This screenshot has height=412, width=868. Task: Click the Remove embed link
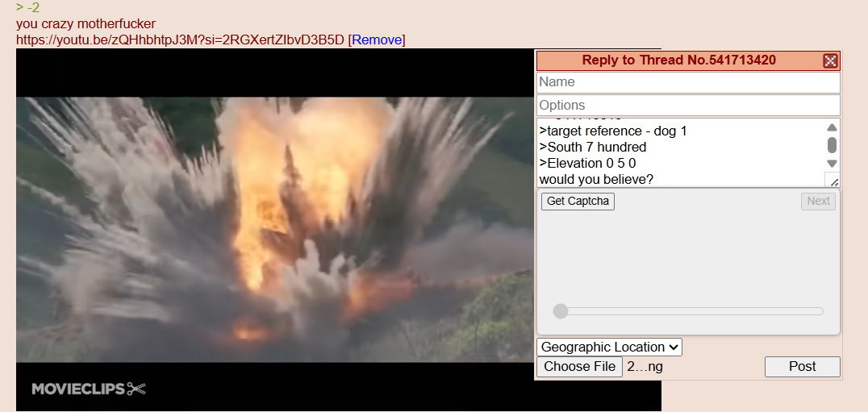click(377, 40)
